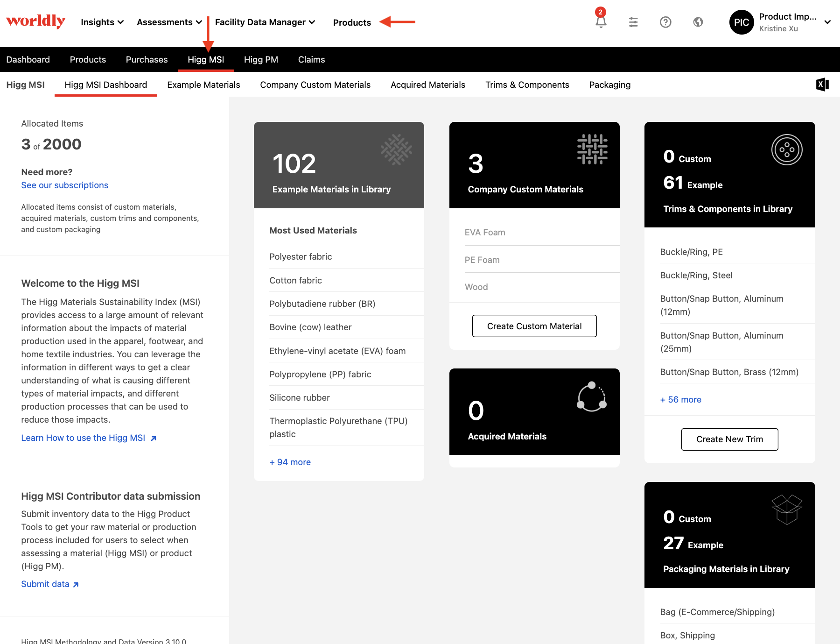Select Polybutadiene rubber (BR)
This screenshot has width=840, height=644.
[347, 304]
